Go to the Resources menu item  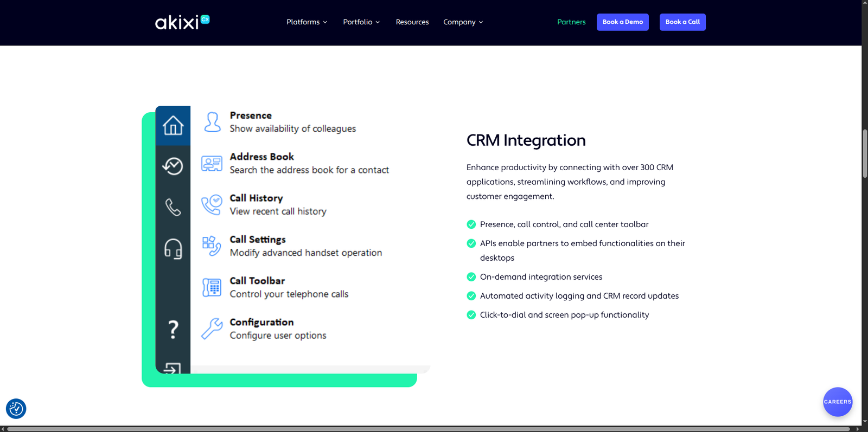click(412, 22)
